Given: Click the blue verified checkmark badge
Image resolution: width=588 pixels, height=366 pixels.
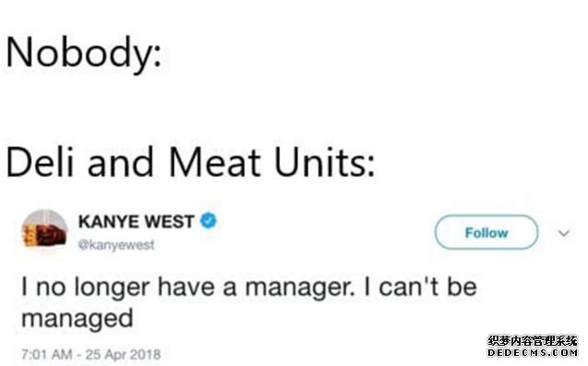Looking at the screenshot, I should coord(208,220).
